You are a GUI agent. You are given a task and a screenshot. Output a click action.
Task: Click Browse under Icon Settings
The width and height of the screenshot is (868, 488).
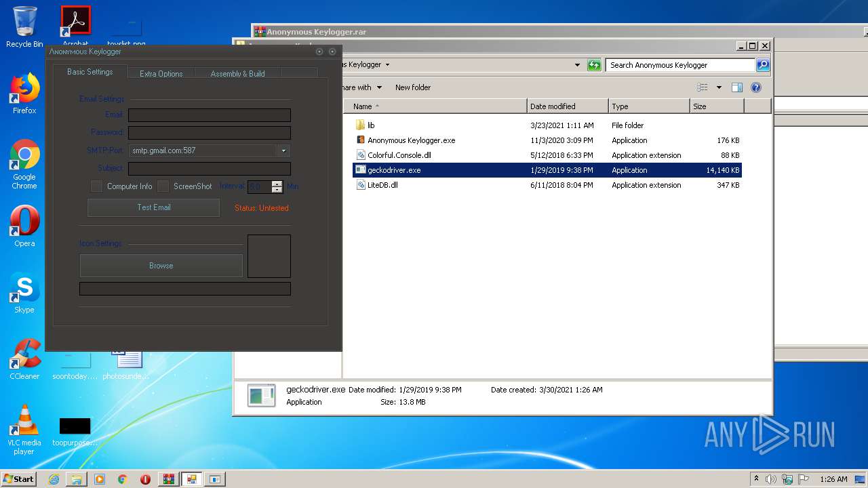coord(161,266)
